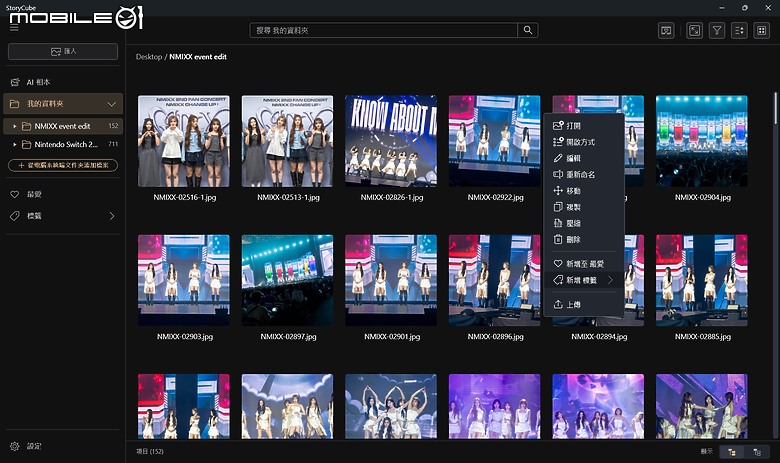Screen dimensions: 780x463
Task: Click the 刪除 trash icon
Action: pyautogui.click(x=558, y=239)
